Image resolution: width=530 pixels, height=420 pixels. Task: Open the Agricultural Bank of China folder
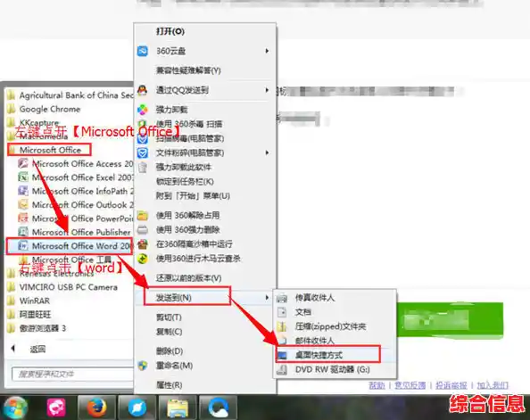pyautogui.click(x=70, y=95)
